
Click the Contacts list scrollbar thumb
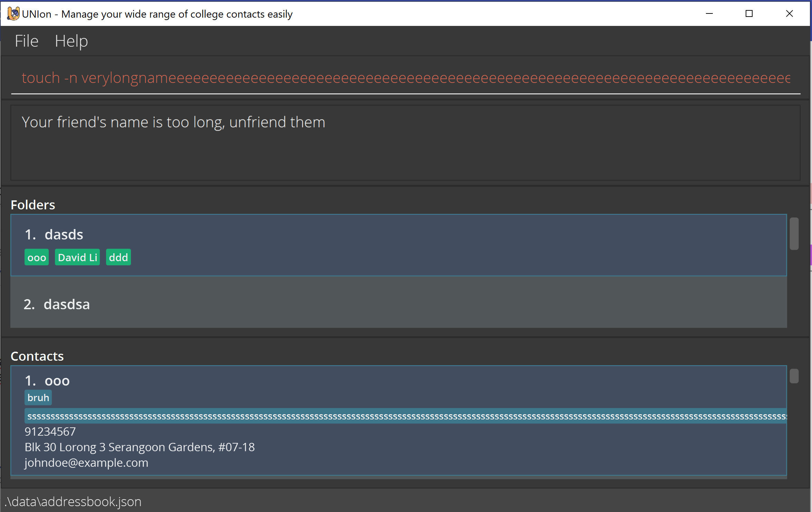point(794,376)
